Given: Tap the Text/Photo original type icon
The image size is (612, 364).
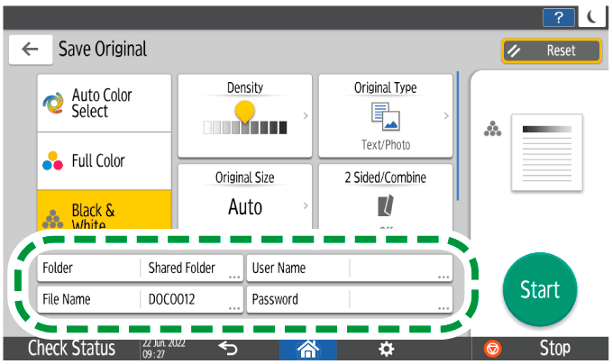Looking at the screenshot, I should click(x=385, y=116).
